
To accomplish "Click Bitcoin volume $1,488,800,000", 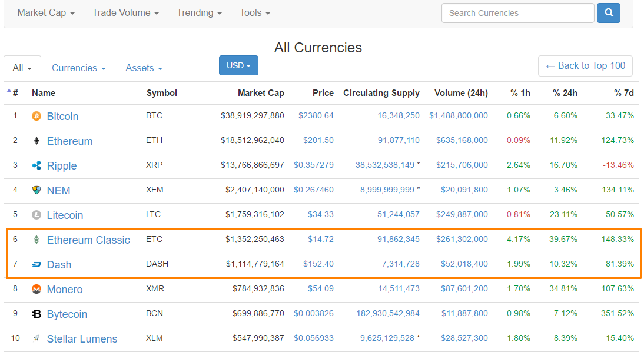I will [x=459, y=115].
